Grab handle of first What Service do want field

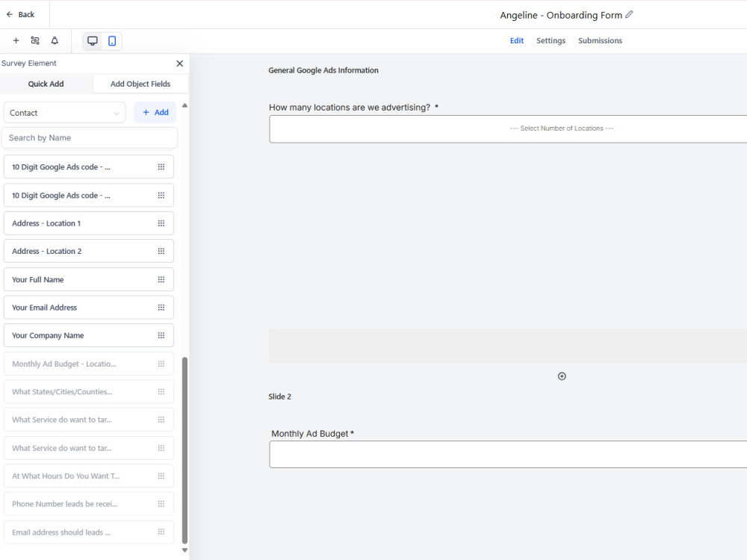pos(161,420)
